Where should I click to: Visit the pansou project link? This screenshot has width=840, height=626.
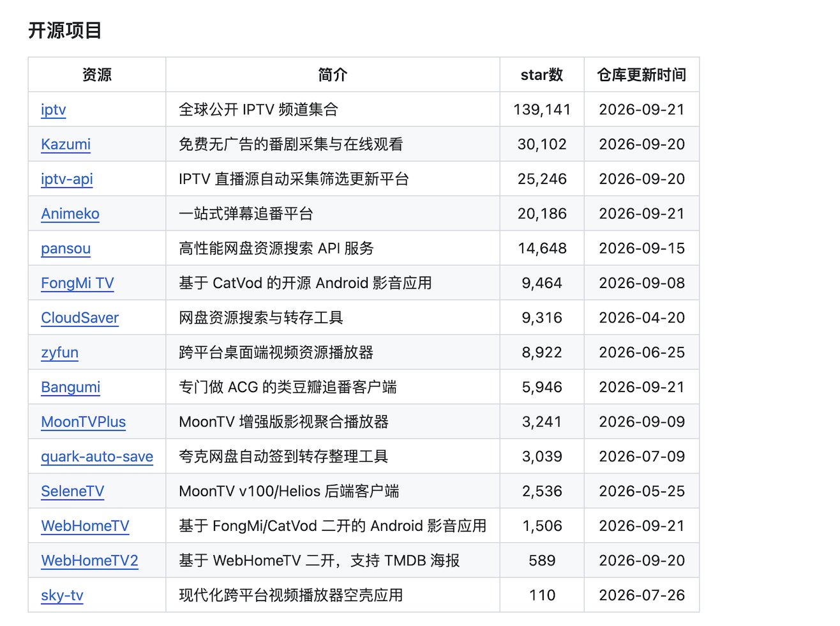click(x=66, y=248)
